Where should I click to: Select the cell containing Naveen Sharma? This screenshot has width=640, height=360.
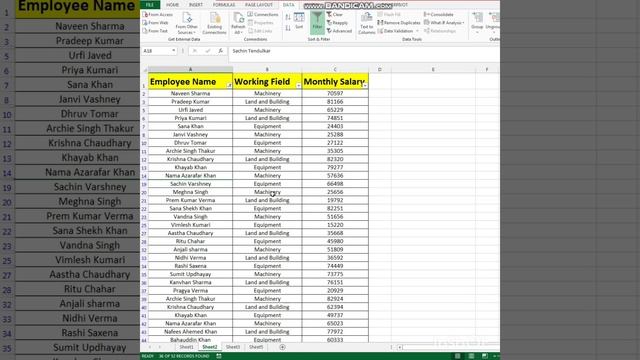pos(190,93)
